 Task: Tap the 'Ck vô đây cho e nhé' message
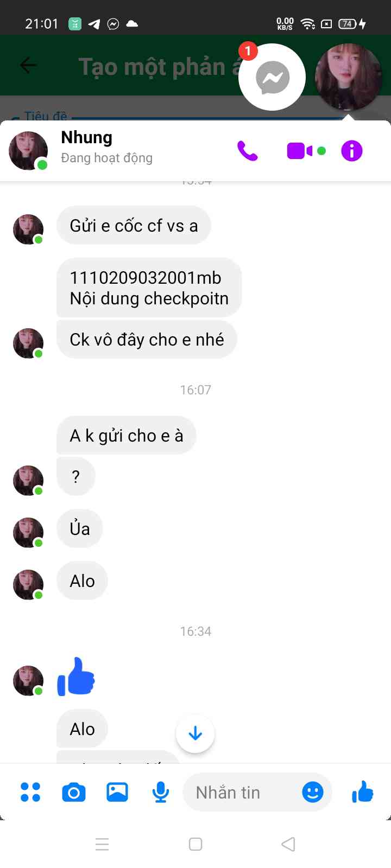(x=147, y=340)
